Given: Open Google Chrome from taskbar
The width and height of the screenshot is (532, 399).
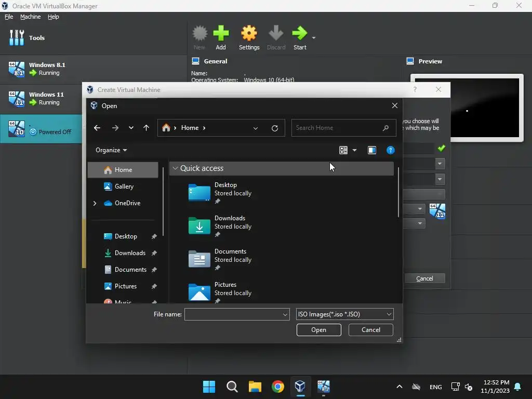Looking at the screenshot, I should (277, 387).
